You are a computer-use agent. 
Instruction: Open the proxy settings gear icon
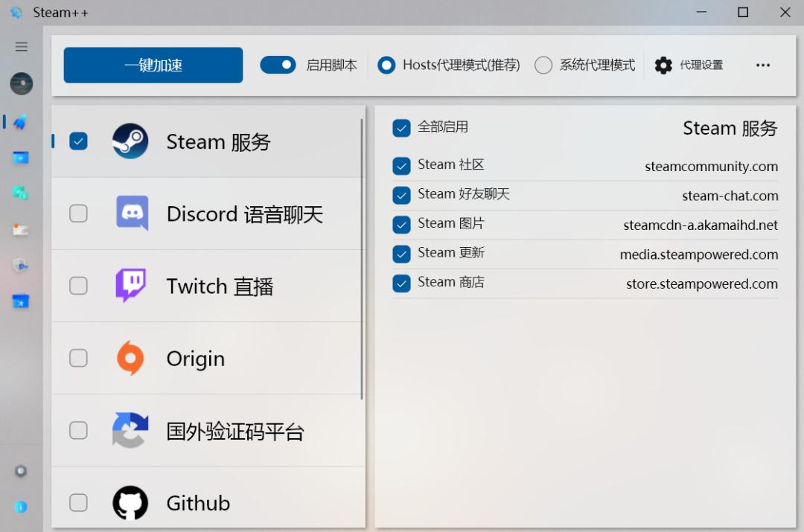pyautogui.click(x=663, y=65)
